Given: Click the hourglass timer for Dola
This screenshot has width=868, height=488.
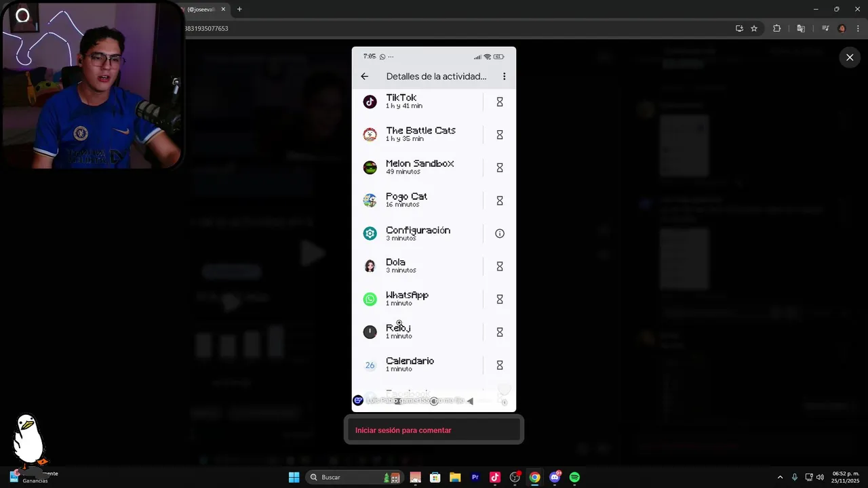Looking at the screenshot, I should pos(500,266).
